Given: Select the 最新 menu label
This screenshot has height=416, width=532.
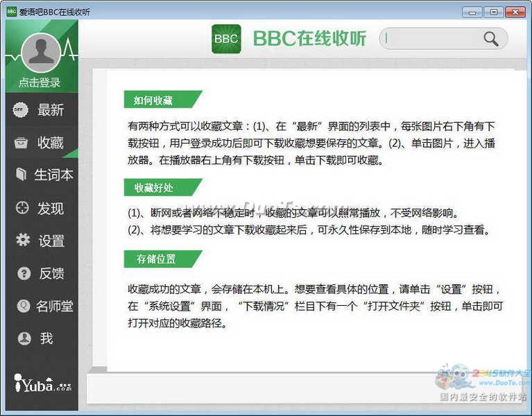Looking at the screenshot, I should click(51, 110).
